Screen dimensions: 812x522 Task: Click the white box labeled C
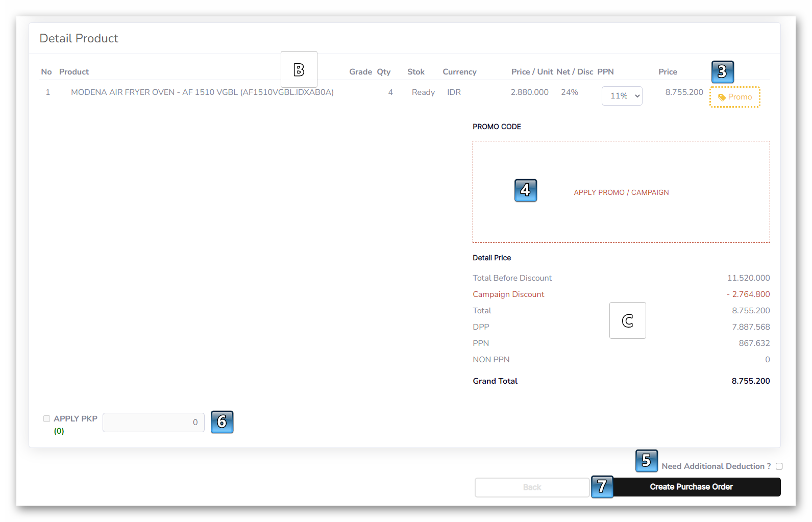click(x=627, y=320)
